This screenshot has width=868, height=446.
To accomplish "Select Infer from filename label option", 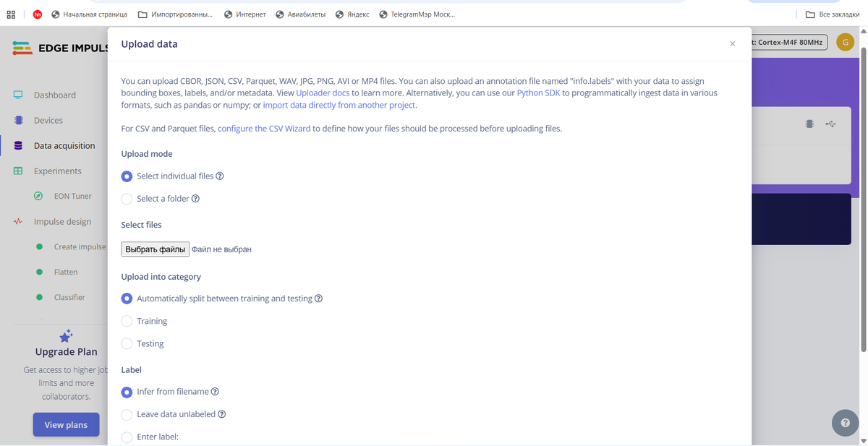I will coord(127,392).
